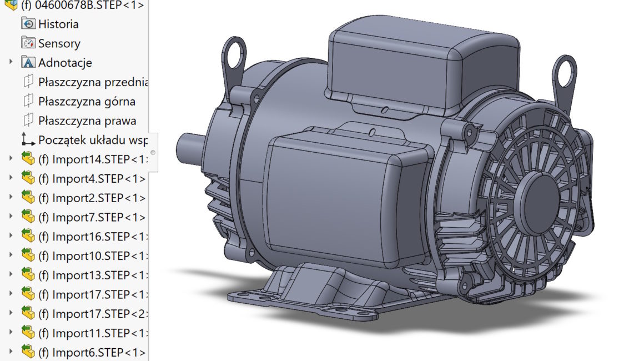Click the panel splitter handle dot
The image size is (644, 361).
click(x=153, y=152)
